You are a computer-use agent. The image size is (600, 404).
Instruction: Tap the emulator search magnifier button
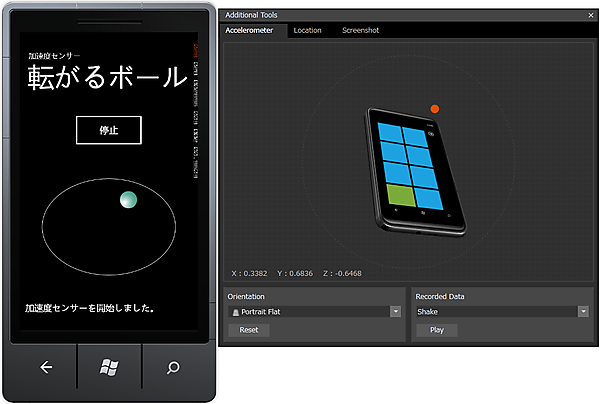[173, 367]
